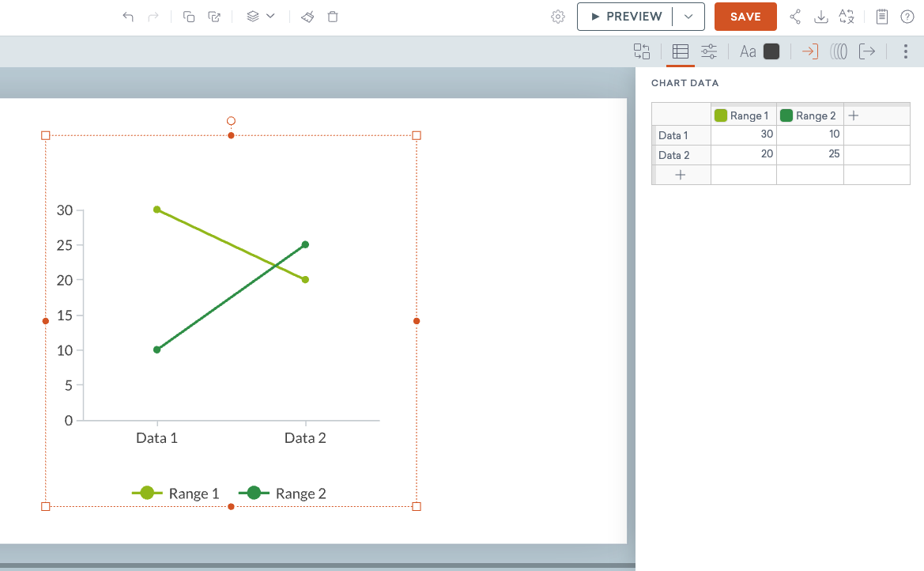Open the three-dot more options menu
Screen dimensions: 924x571
click(905, 51)
